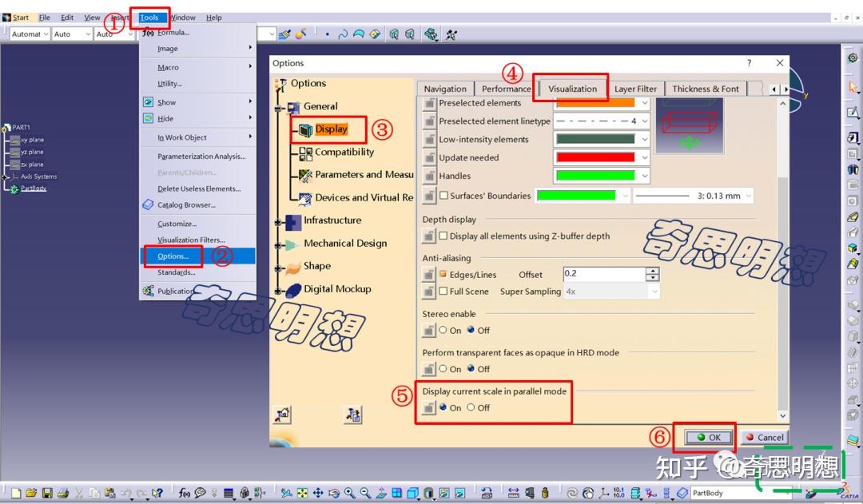Click the Fit All In view icon
This screenshot has height=504, width=863.
pyautogui.click(x=302, y=493)
